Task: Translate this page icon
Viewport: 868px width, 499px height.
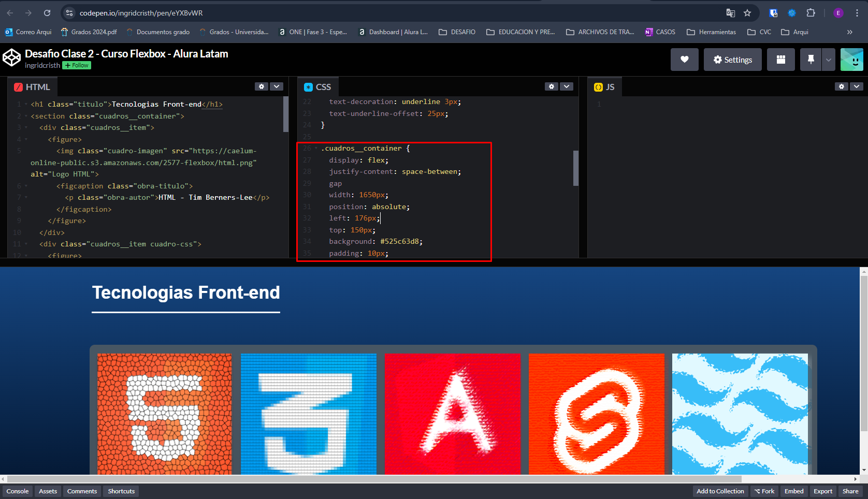Action: 731,13
